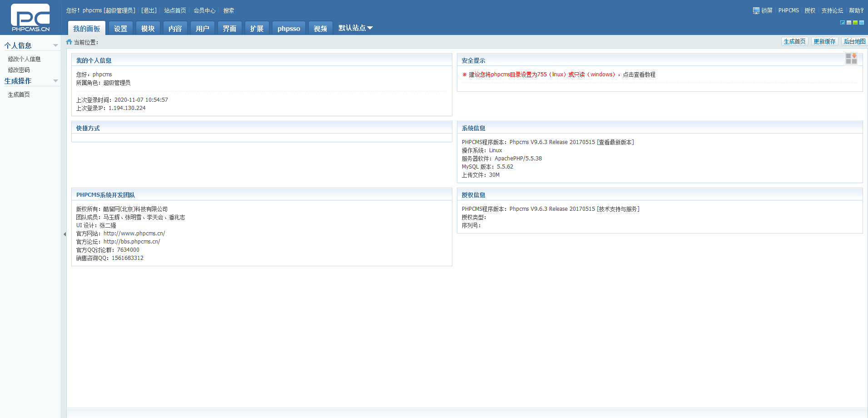The image size is (868, 418).
Task: Collapse the 生成操作 sidebar section
Action: point(55,81)
